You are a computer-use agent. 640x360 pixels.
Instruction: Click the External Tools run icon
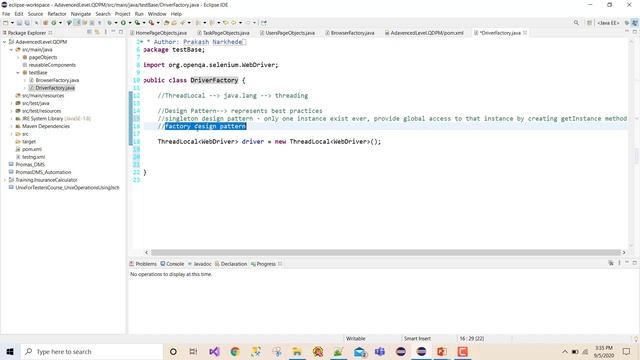151,23
